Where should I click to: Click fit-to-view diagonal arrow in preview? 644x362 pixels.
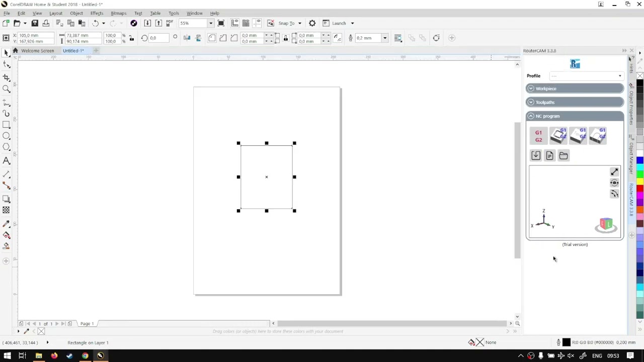pyautogui.click(x=614, y=172)
